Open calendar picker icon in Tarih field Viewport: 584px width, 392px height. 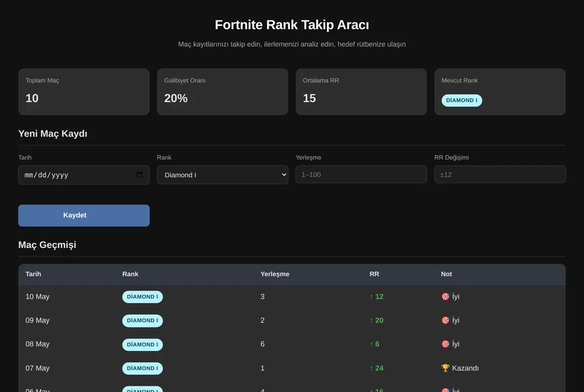(140, 175)
